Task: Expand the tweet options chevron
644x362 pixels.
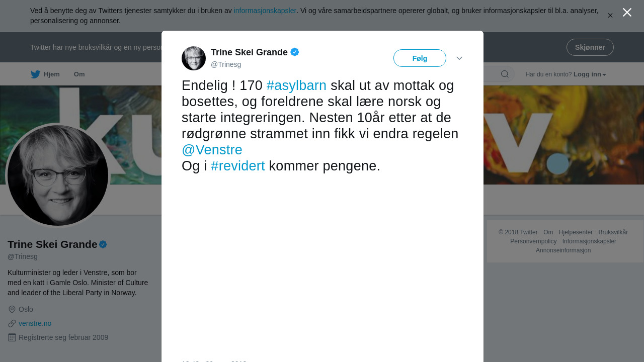Action: point(459,58)
